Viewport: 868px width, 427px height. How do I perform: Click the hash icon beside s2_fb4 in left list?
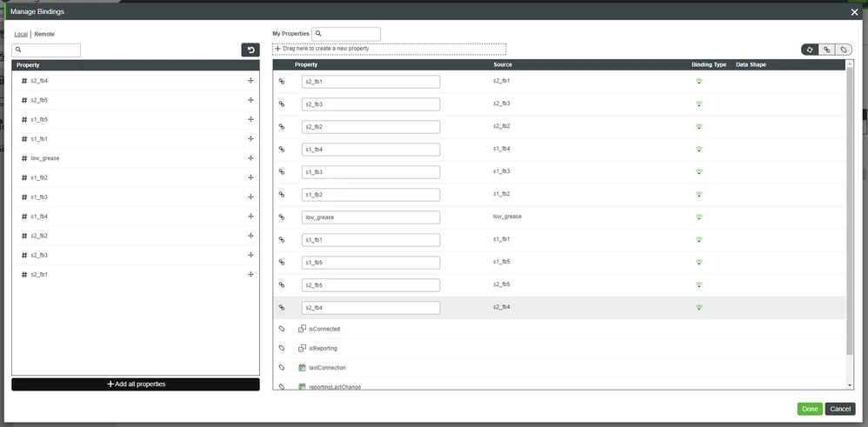pyautogui.click(x=24, y=81)
